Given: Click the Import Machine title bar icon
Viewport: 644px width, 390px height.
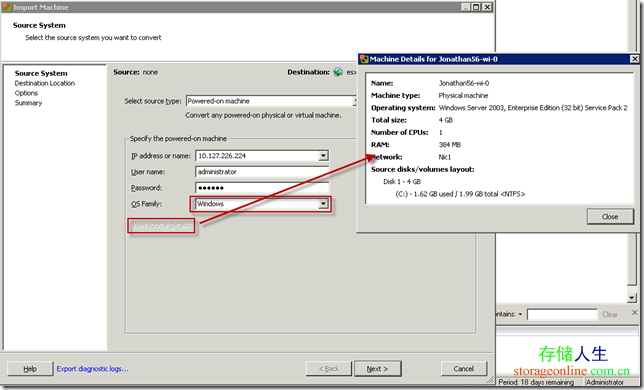Looking at the screenshot, I should (x=7, y=7).
